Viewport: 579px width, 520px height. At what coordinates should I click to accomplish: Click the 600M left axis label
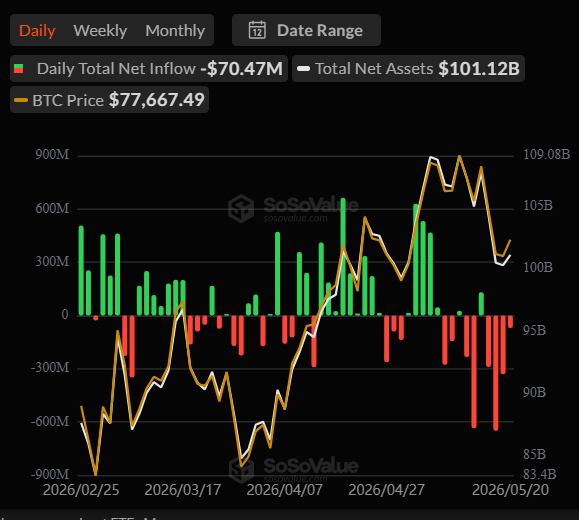coord(52,209)
